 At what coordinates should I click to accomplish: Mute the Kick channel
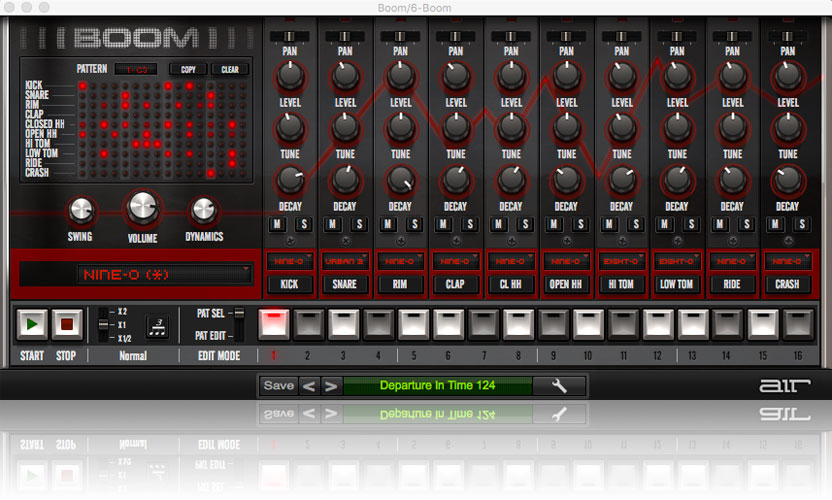tap(279, 225)
